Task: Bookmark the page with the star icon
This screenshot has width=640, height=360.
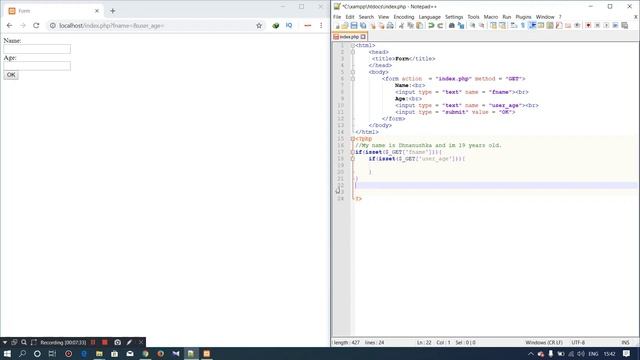Action: point(259,26)
